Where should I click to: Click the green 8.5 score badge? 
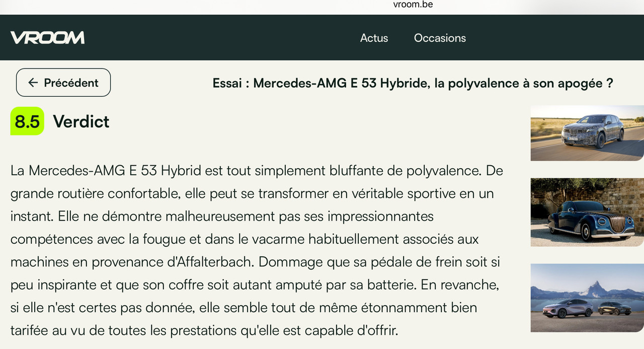point(27,121)
